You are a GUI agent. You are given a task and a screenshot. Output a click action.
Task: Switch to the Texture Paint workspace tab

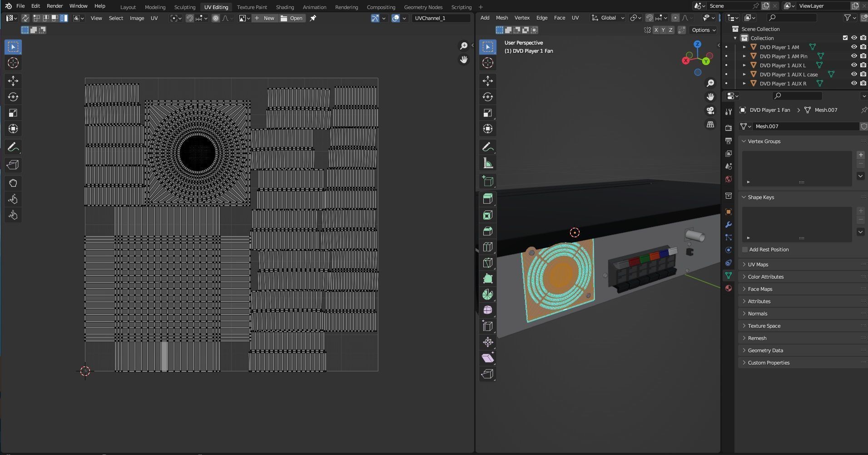coord(252,7)
